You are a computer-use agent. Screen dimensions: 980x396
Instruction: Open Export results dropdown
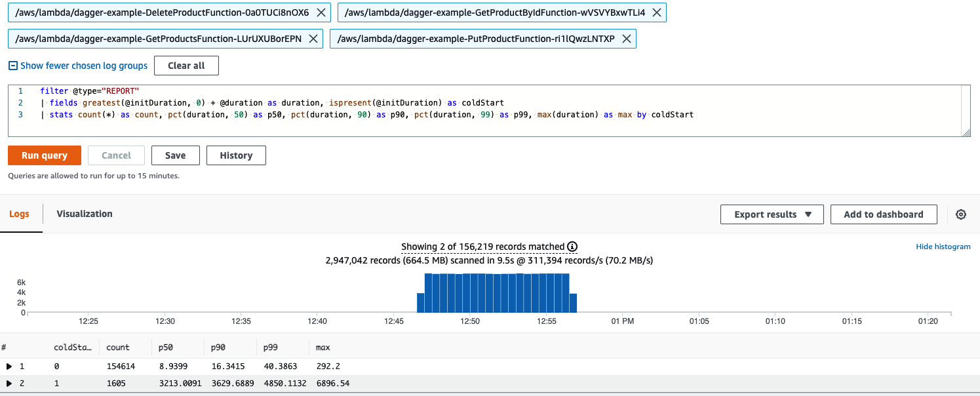click(772, 214)
